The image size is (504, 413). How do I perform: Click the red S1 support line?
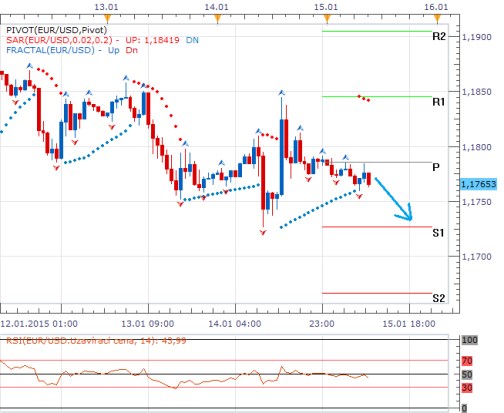click(x=377, y=227)
